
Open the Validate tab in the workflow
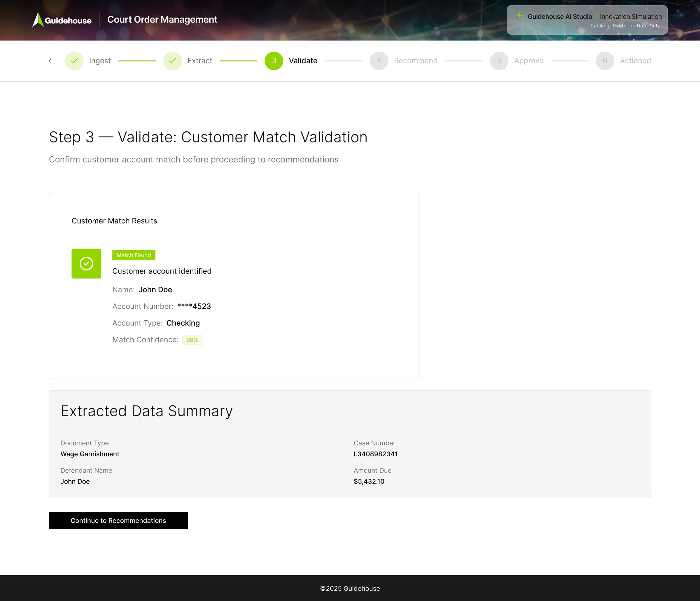click(x=303, y=61)
